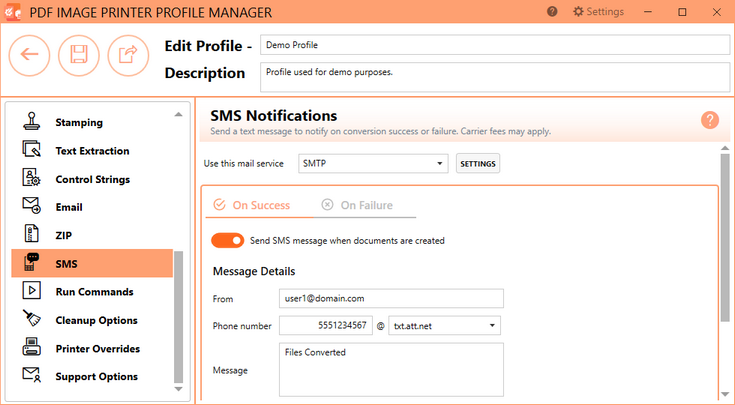Click the sidebar scrollbar thumb

pos(178,317)
